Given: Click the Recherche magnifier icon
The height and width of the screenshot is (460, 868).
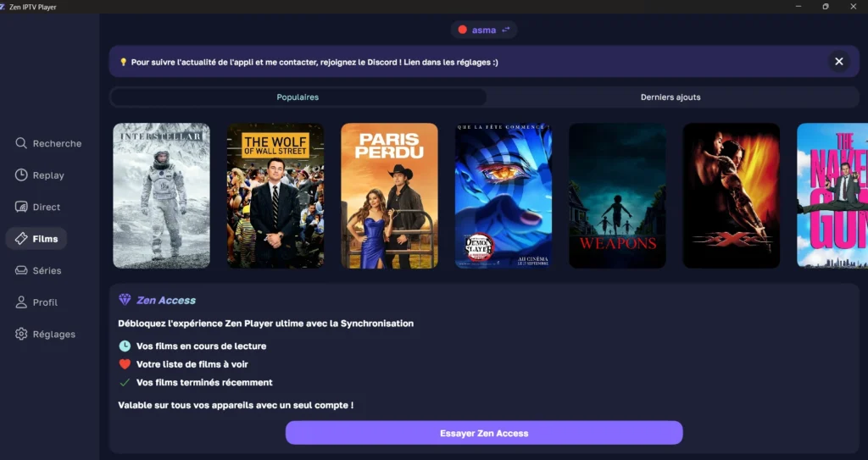Looking at the screenshot, I should pos(21,143).
